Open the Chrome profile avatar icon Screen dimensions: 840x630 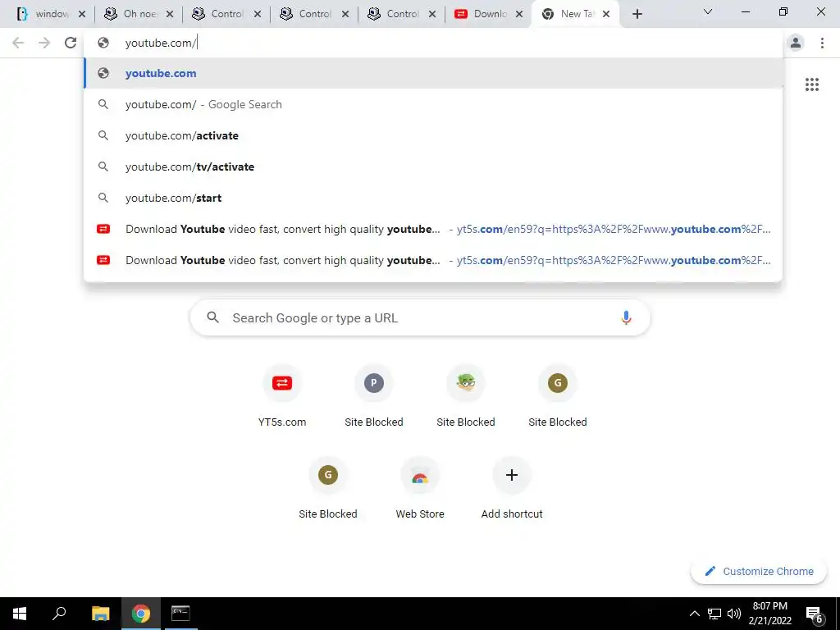pos(796,43)
